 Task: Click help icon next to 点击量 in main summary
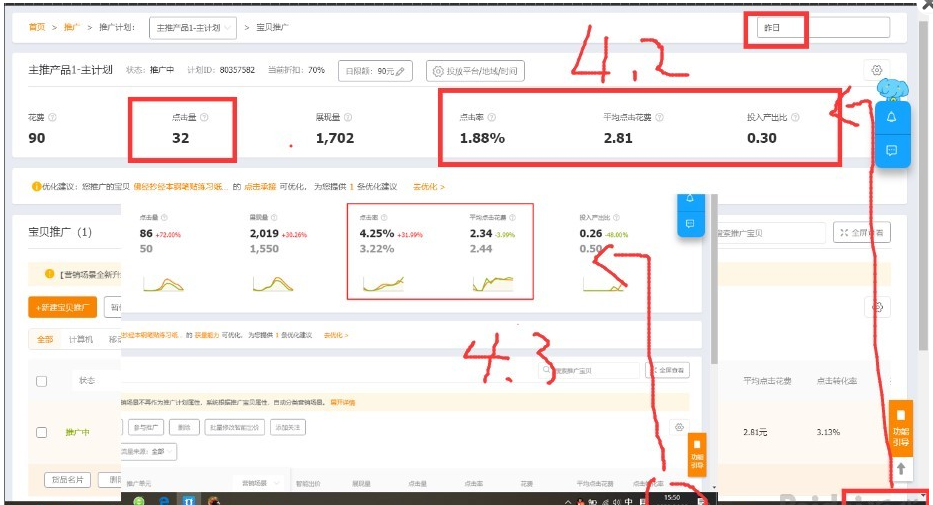pos(204,117)
